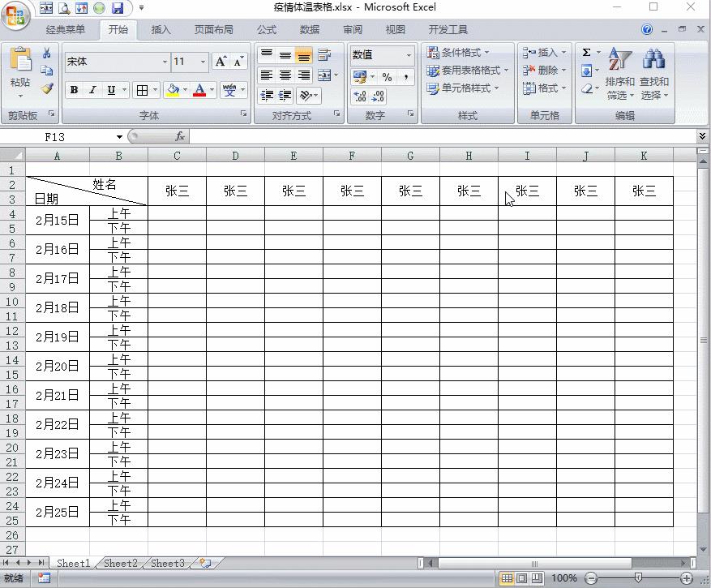Increase font size with the large A icon

coord(221,62)
